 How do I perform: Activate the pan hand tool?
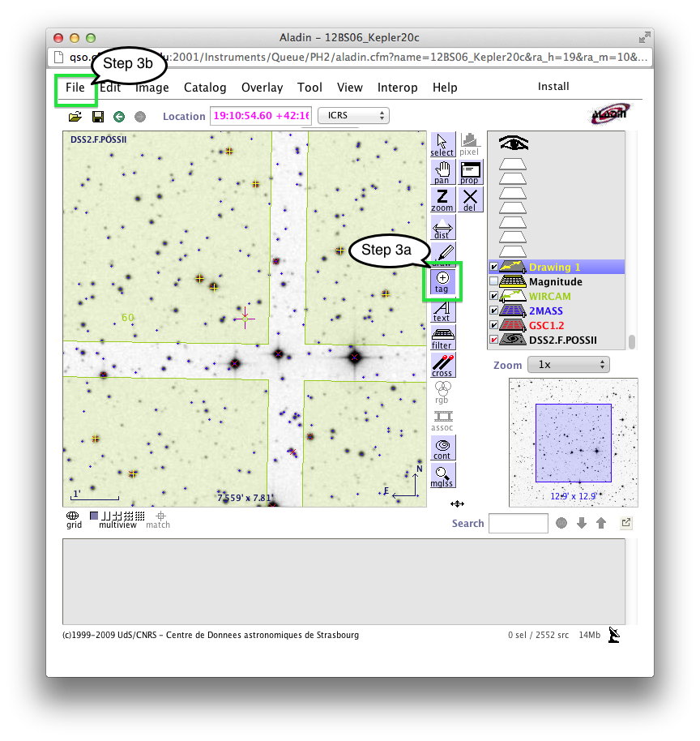[442, 173]
